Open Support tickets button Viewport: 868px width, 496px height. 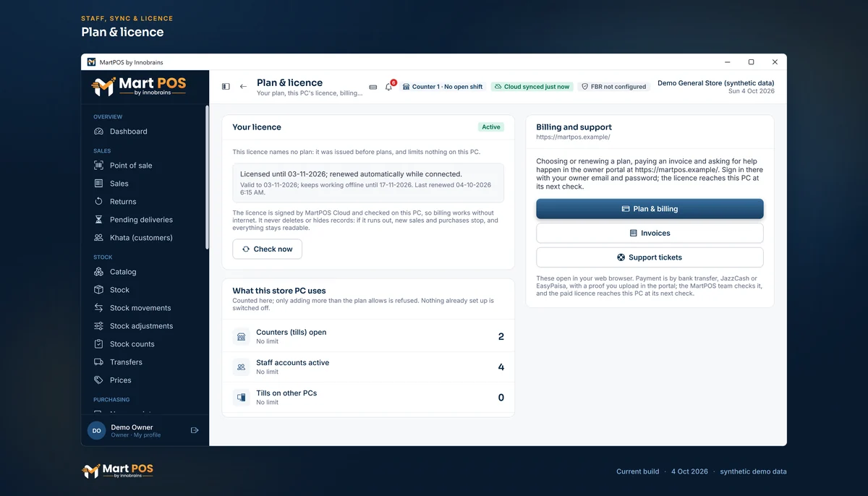(650, 257)
